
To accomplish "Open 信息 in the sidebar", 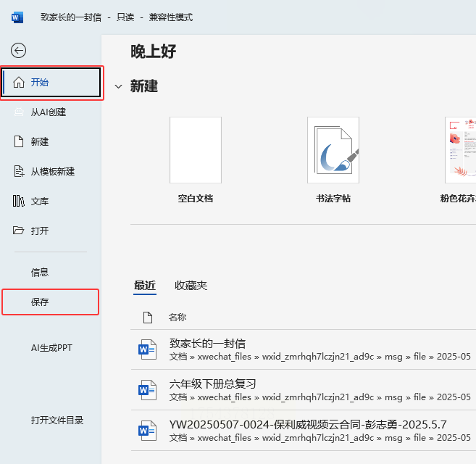I will pyautogui.click(x=40, y=273).
